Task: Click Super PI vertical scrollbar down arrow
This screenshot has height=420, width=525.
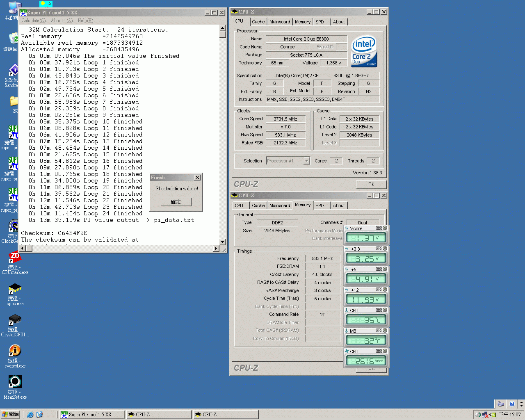Action: pos(223,242)
